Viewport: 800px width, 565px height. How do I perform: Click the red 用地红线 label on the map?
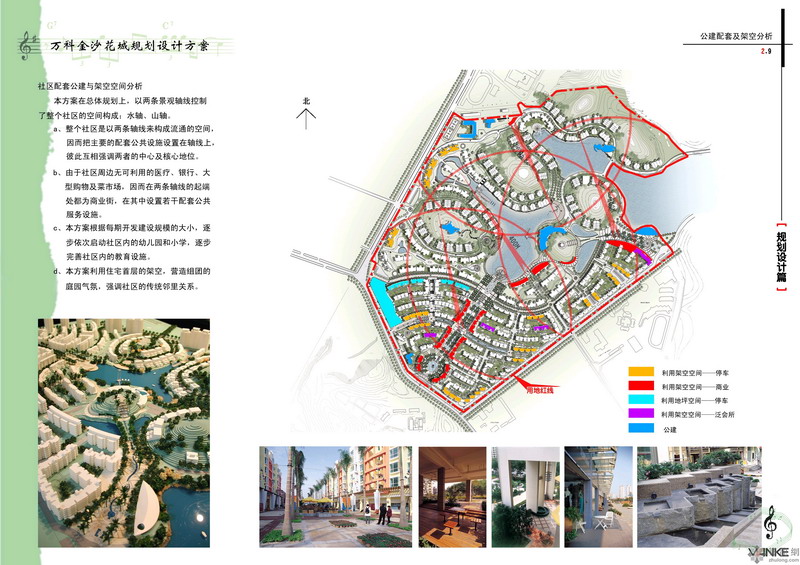pos(540,390)
